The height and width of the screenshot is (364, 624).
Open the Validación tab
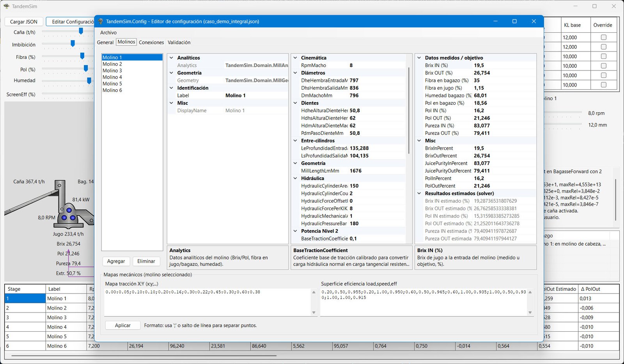point(179,42)
